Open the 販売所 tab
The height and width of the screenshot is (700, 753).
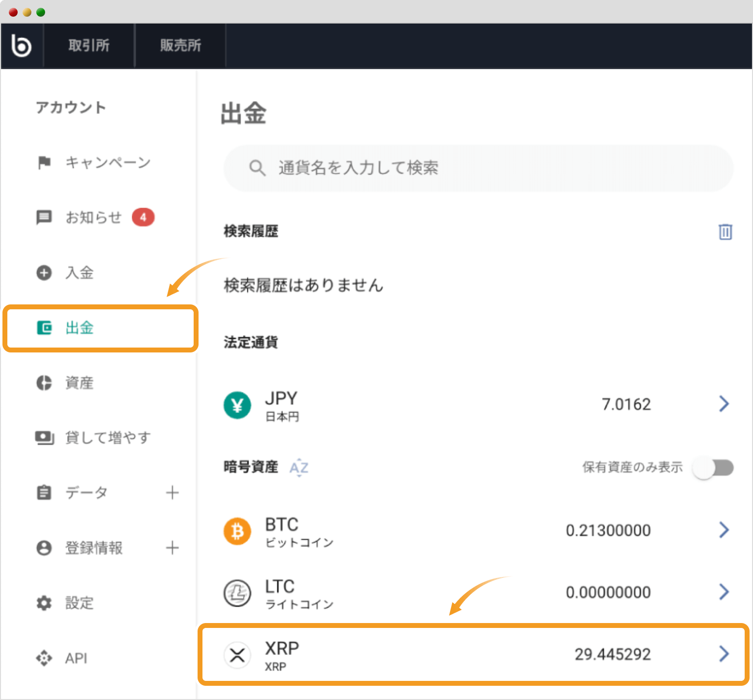pos(180,46)
